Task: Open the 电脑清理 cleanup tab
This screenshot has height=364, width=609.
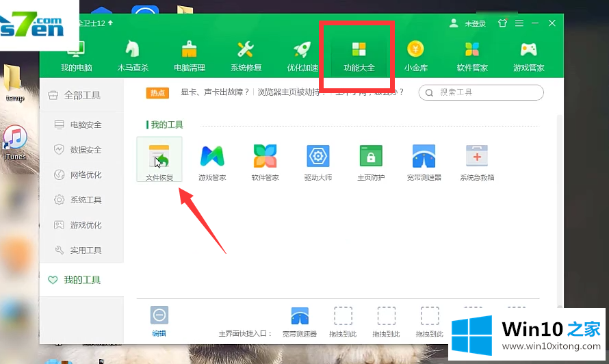Action: tap(189, 56)
